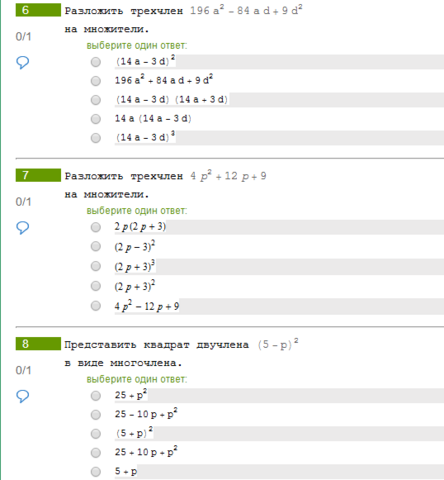The width and height of the screenshot is (444, 480).
Task: Pick option 4p² − 12p + 9
Action: click(x=96, y=306)
